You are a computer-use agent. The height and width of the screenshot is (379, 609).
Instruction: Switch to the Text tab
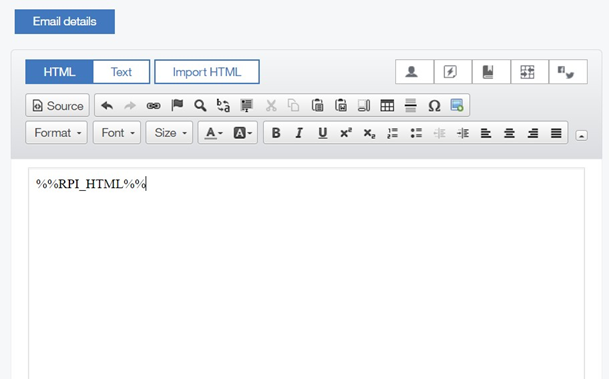point(121,72)
